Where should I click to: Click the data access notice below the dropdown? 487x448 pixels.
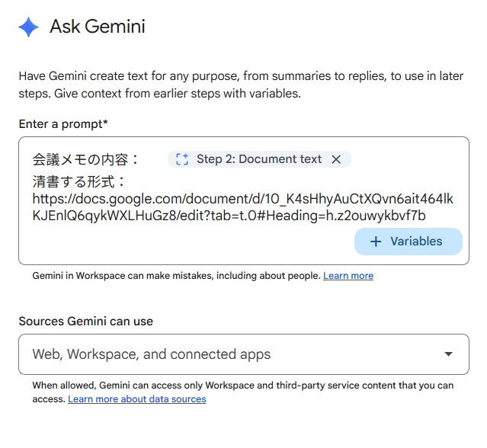pos(242,386)
